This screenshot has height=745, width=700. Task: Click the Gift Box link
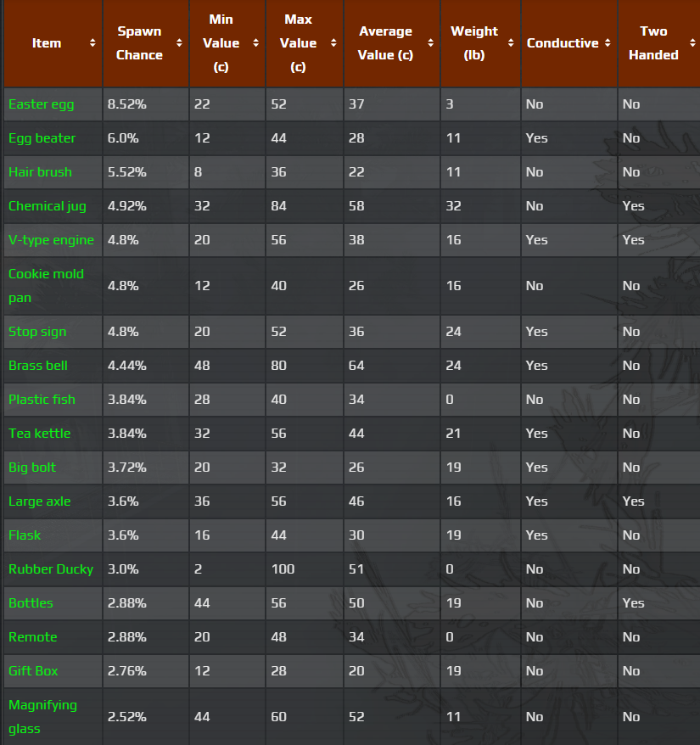click(x=34, y=671)
